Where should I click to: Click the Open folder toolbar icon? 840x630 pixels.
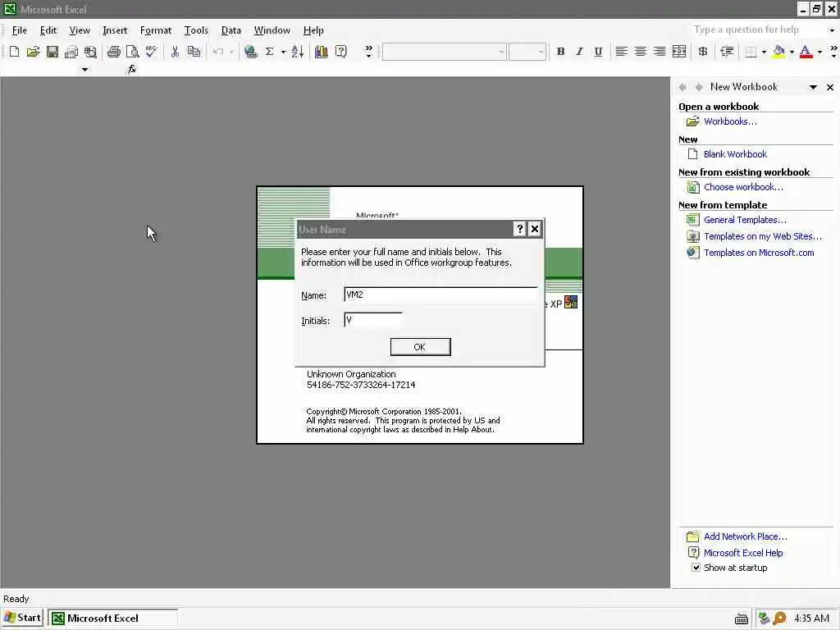pyautogui.click(x=33, y=52)
